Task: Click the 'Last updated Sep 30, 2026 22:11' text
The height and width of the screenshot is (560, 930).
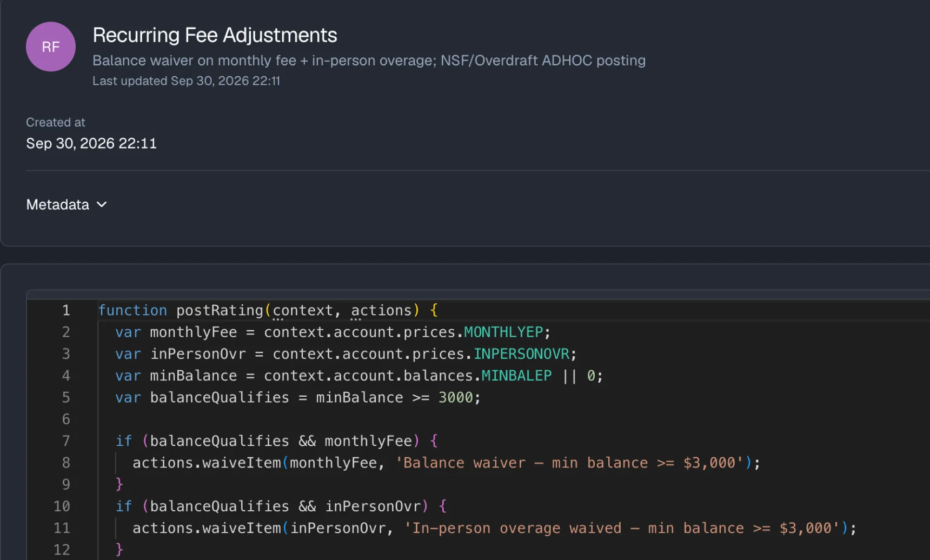Action: (x=186, y=81)
